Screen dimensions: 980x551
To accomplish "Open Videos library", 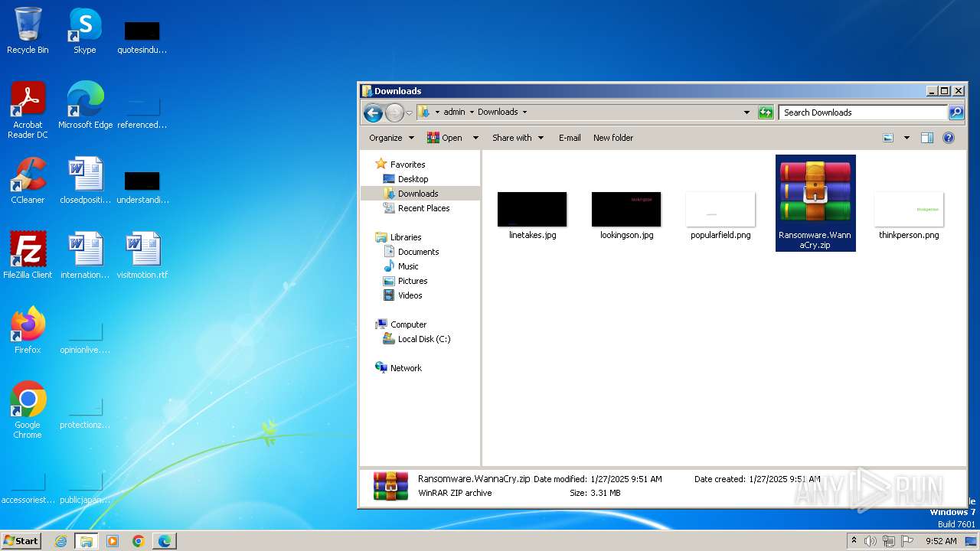I will [x=410, y=295].
